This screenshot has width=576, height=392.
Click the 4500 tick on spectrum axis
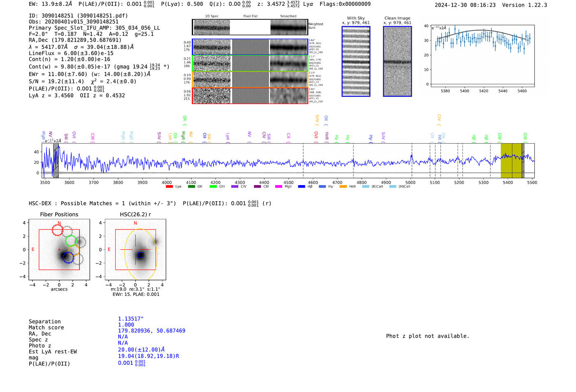pyautogui.click(x=288, y=183)
